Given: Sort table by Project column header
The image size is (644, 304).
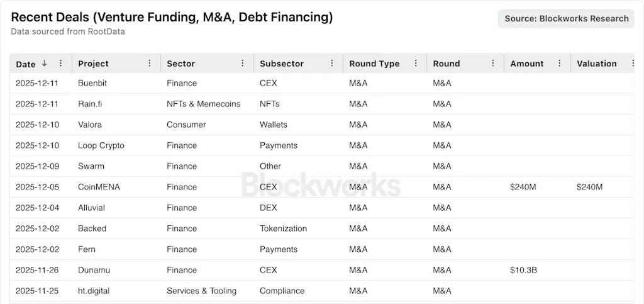Looking at the screenshot, I should (x=93, y=64).
